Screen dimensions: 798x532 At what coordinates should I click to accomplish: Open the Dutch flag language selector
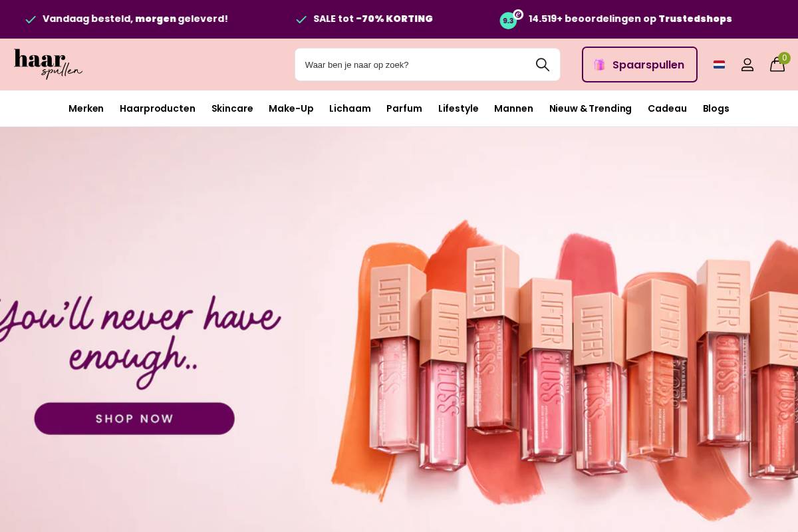(719, 65)
